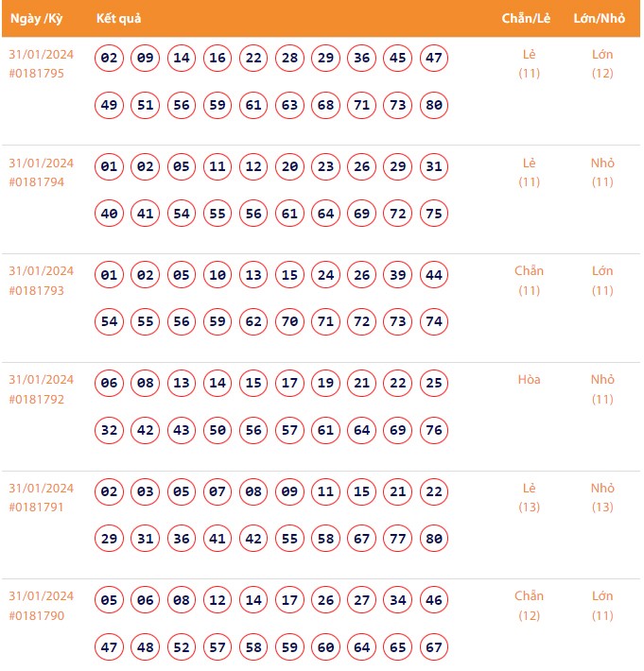Click the Ngày /Kỳ column header
The image size is (644, 671).
click(x=36, y=19)
